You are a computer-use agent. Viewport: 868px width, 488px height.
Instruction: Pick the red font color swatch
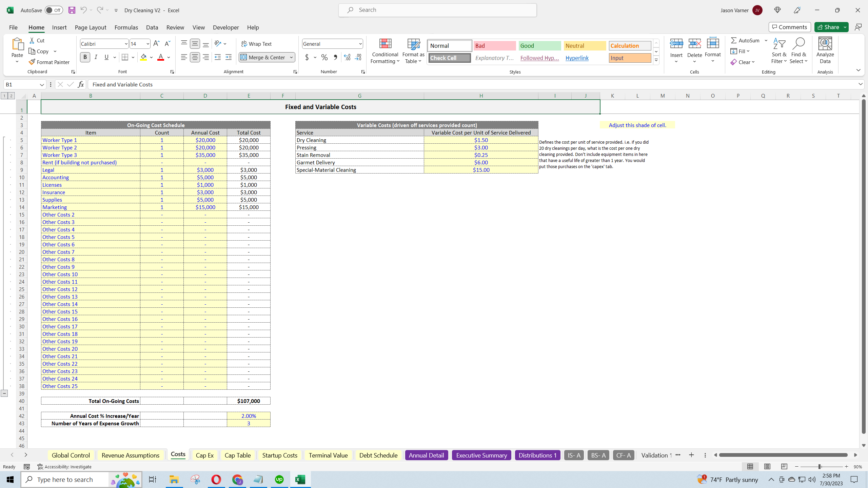[160, 58]
